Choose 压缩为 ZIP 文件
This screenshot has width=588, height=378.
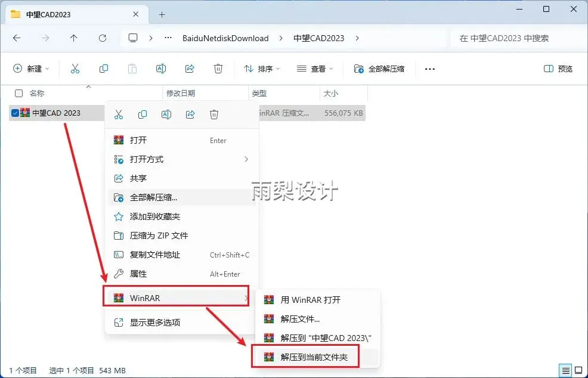point(182,236)
